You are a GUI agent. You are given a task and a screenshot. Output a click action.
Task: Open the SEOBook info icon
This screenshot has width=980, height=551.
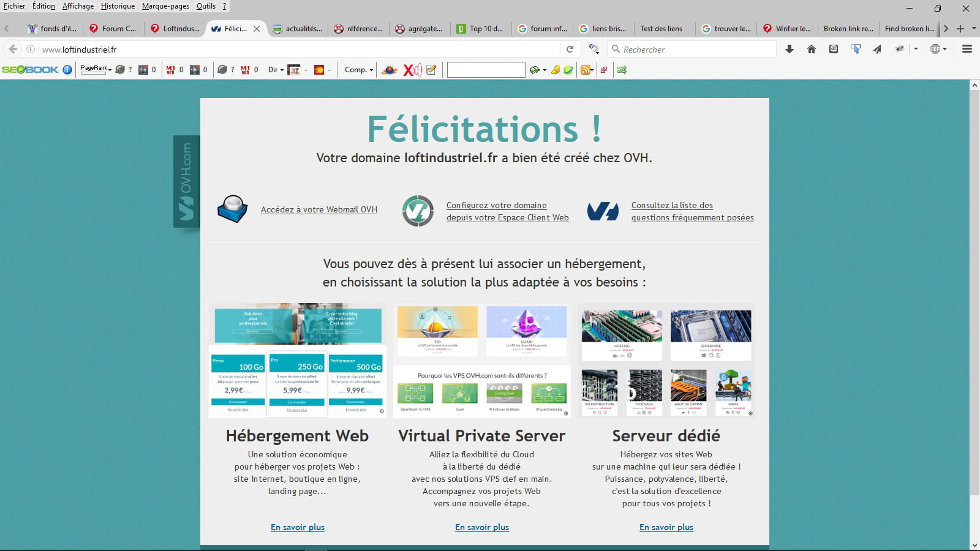tap(67, 70)
